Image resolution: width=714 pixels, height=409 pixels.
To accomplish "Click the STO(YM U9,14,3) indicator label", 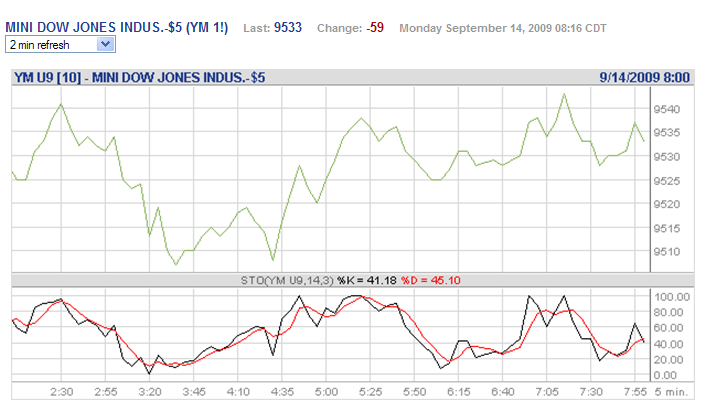I will tap(287, 280).
